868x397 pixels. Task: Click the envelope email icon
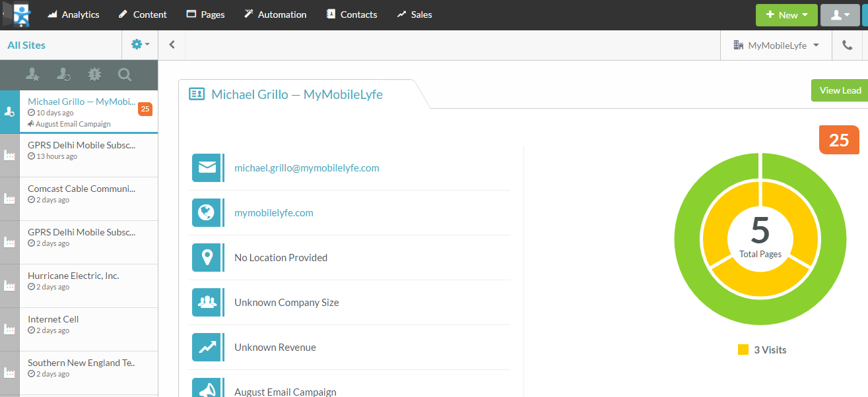(x=207, y=168)
